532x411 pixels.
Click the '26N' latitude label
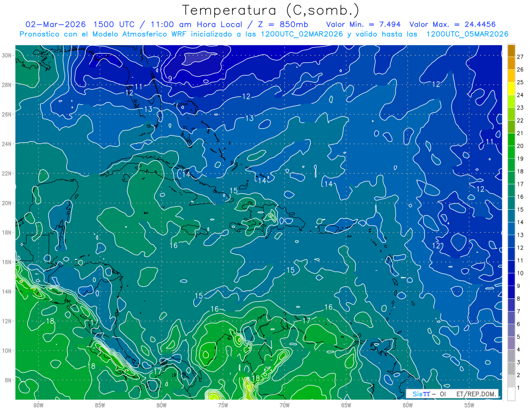(8, 114)
